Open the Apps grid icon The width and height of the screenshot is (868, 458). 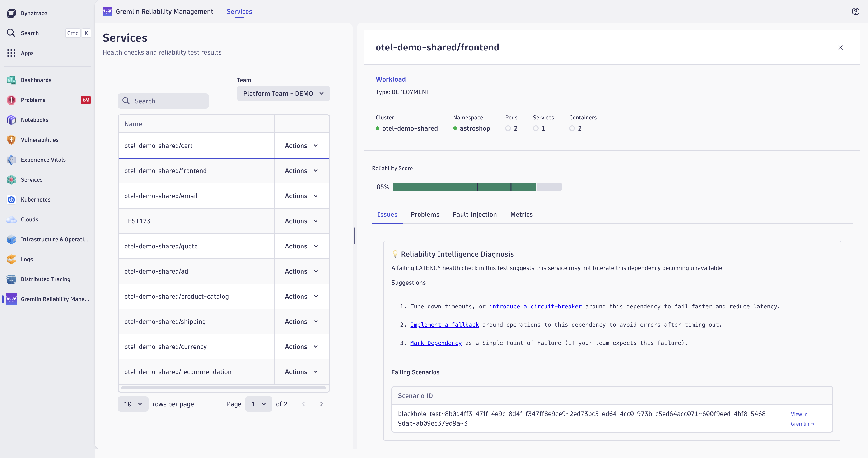click(11, 53)
